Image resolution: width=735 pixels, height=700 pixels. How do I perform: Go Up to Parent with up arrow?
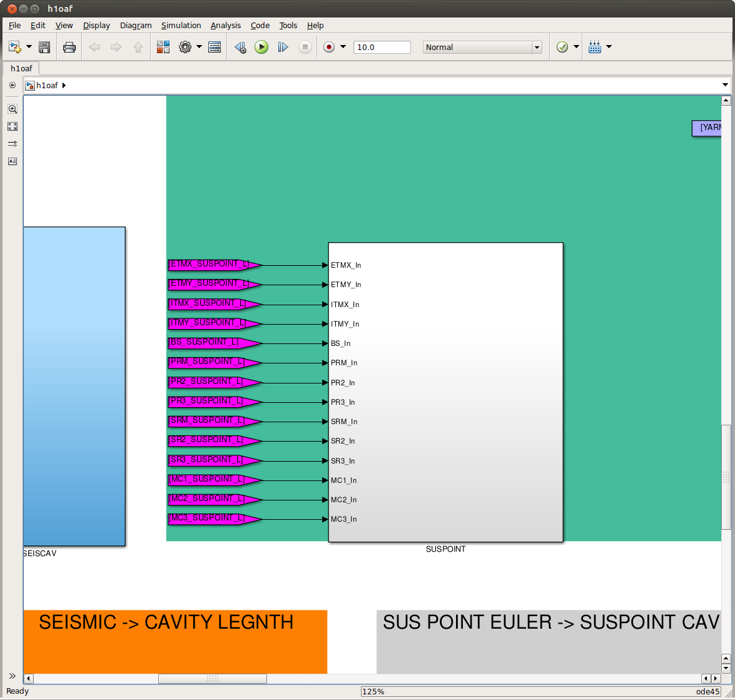point(138,47)
